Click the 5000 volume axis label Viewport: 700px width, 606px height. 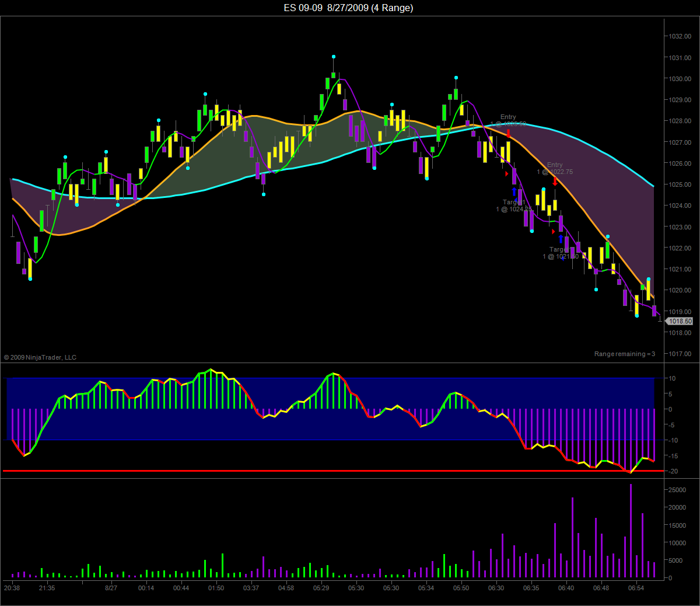pyautogui.click(x=675, y=560)
